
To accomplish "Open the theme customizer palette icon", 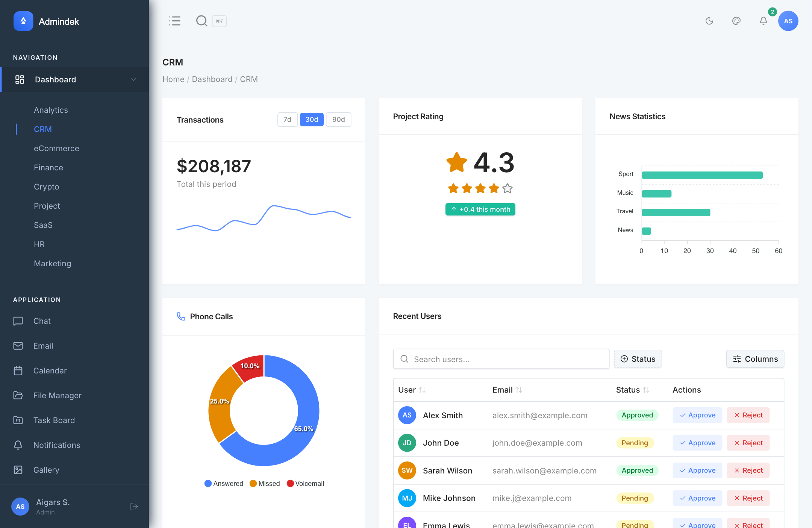I will click(x=736, y=21).
